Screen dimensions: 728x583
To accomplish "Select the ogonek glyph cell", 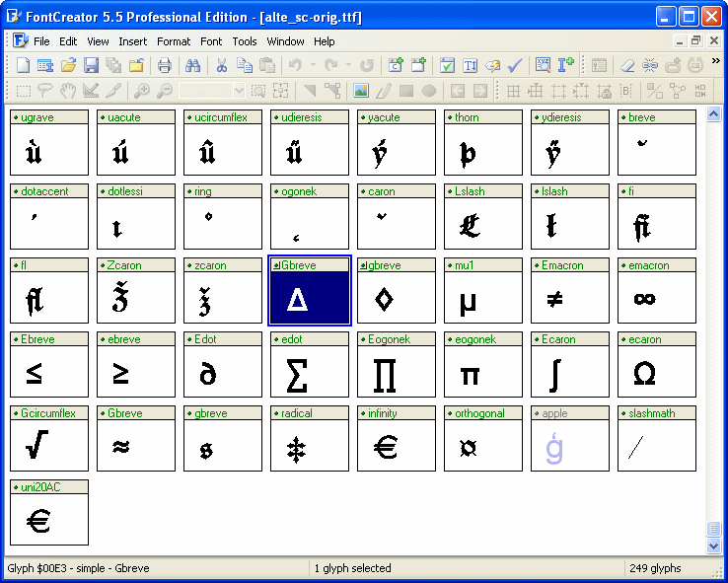I will click(310, 216).
